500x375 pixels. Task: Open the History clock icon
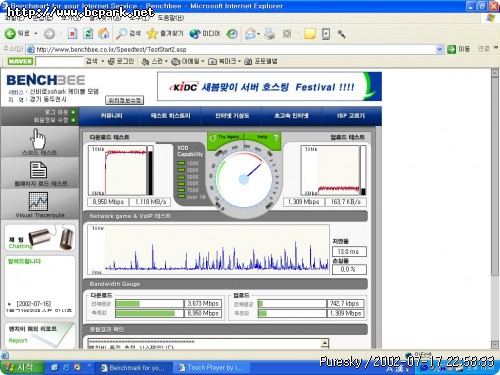[x=232, y=34]
